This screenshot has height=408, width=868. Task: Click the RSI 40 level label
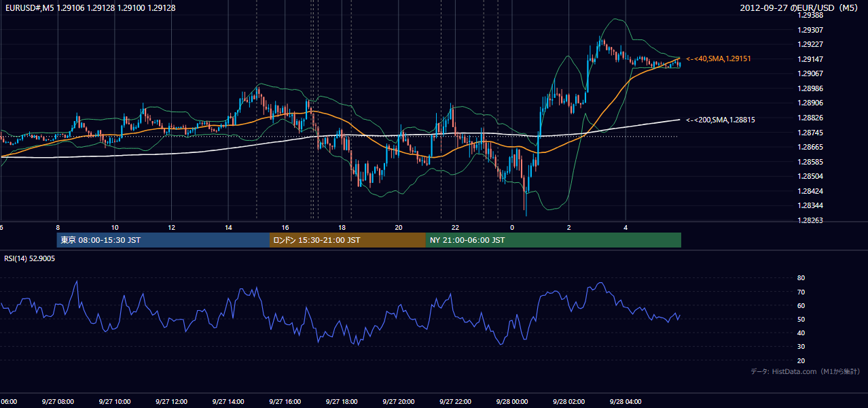801,333
